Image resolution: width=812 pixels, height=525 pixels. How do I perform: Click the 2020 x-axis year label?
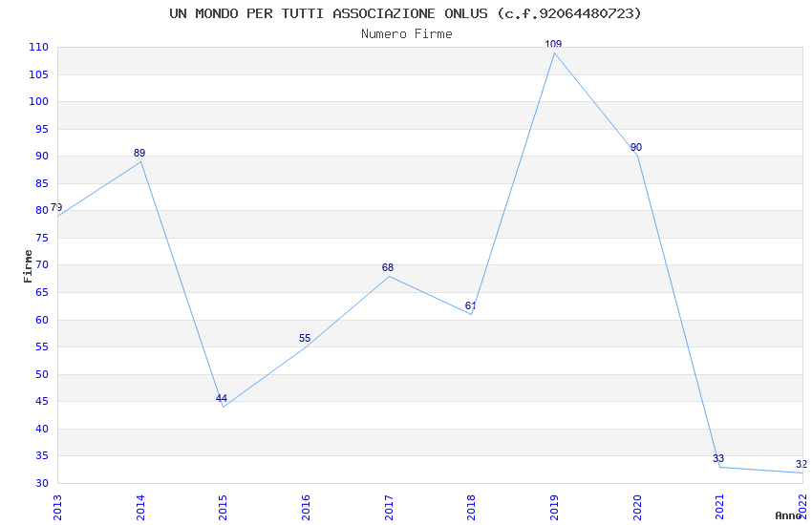pyautogui.click(x=637, y=507)
